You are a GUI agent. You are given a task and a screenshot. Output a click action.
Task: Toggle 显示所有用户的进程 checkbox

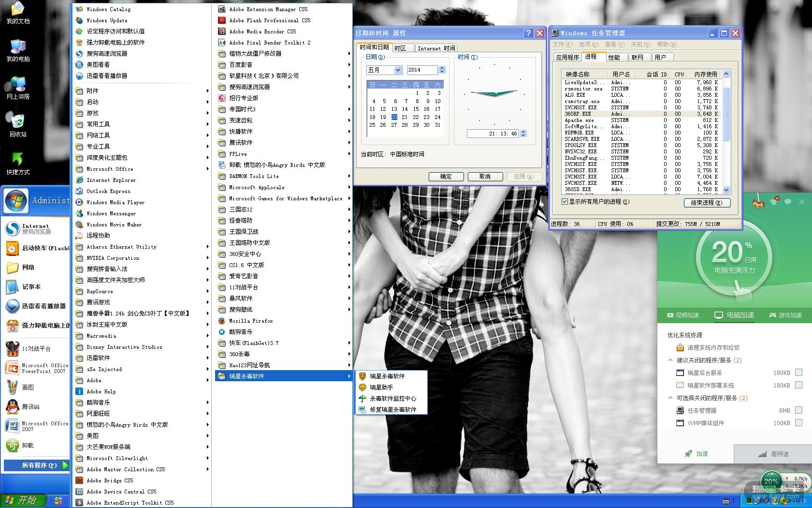tap(565, 202)
